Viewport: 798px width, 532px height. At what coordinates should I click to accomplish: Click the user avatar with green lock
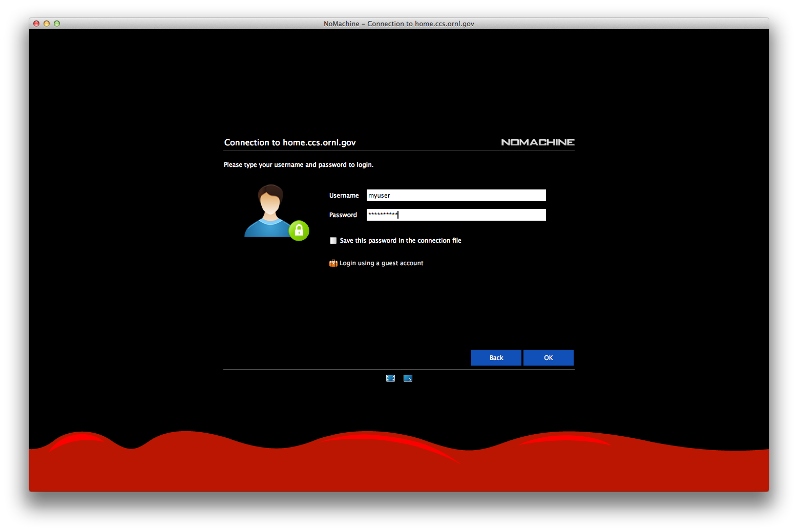[x=277, y=212]
